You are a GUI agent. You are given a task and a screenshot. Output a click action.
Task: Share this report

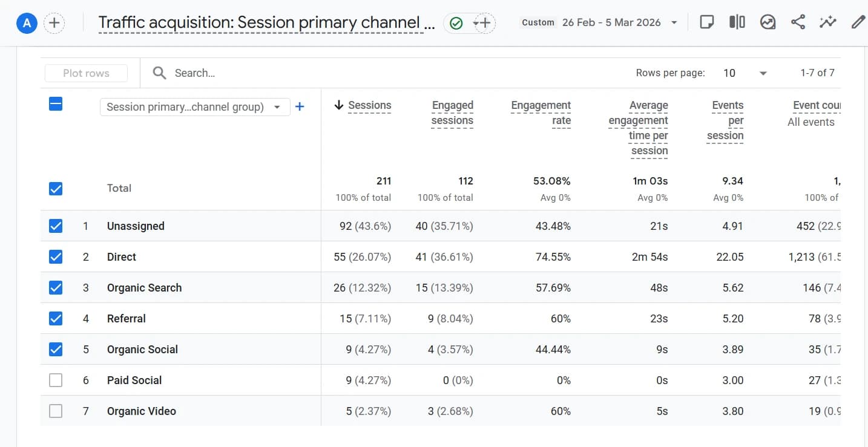[797, 21]
